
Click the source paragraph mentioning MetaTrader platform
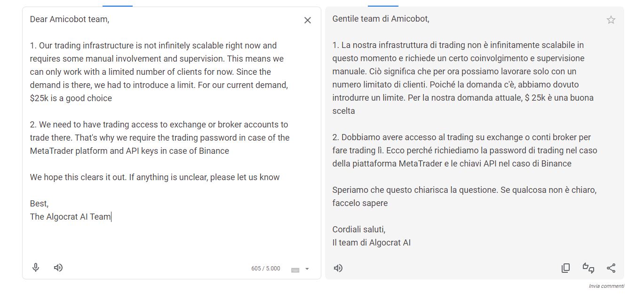pos(159,138)
